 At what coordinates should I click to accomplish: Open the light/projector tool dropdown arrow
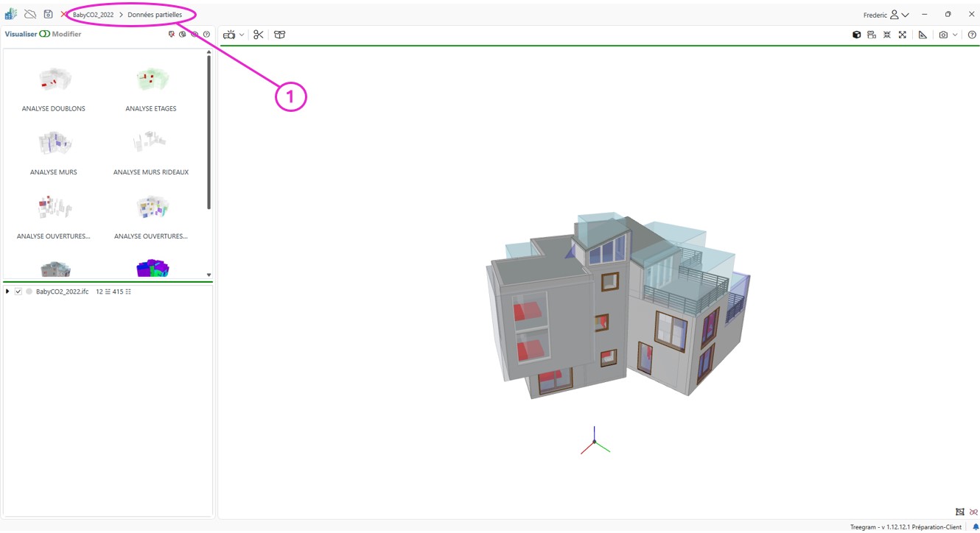coord(242,35)
